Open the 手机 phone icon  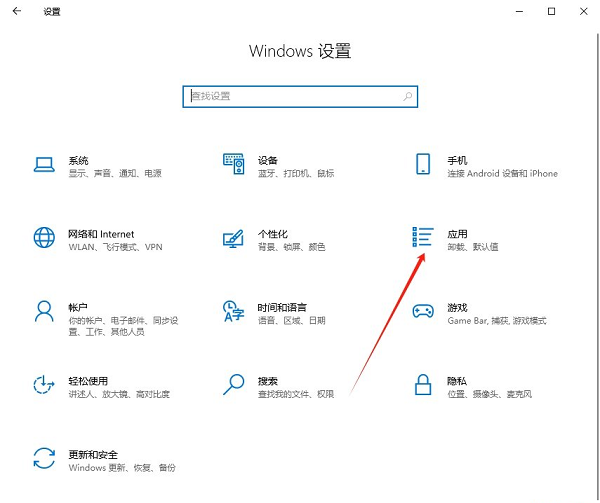click(x=423, y=164)
